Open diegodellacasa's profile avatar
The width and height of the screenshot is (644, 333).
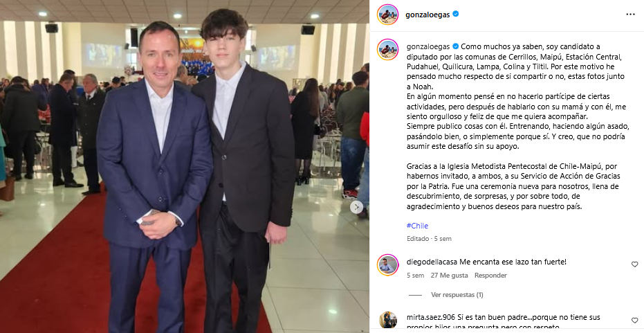(x=387, y=264)
